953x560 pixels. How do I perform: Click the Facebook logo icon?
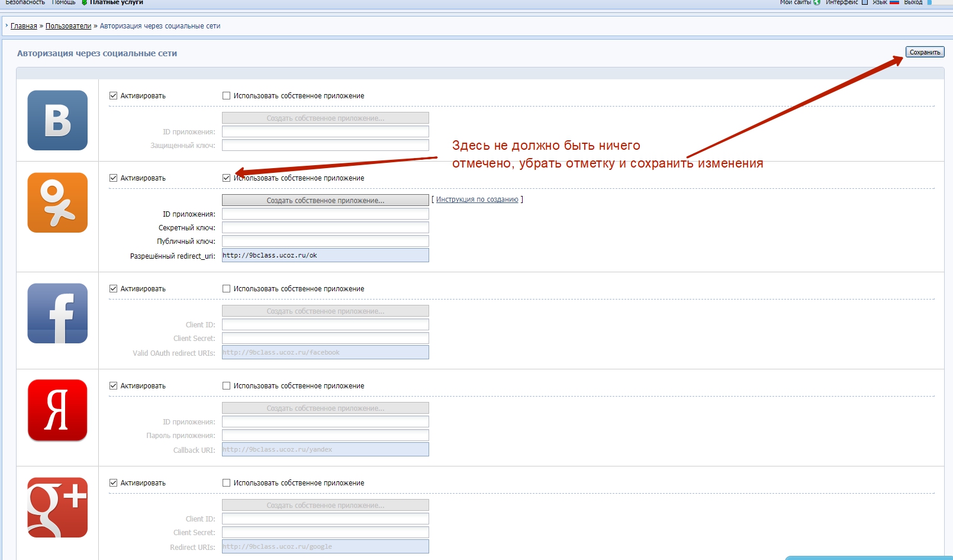[x=57, y=313]
